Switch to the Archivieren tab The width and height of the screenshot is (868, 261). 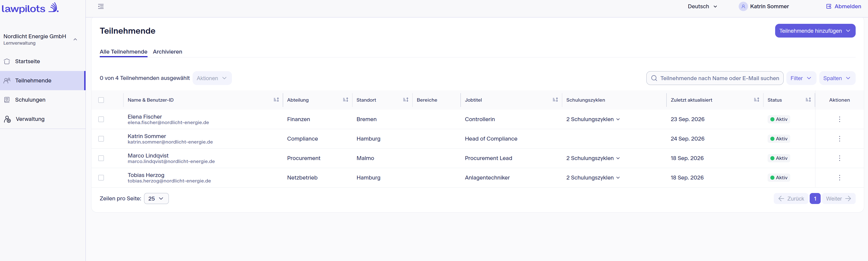(167, 52)
